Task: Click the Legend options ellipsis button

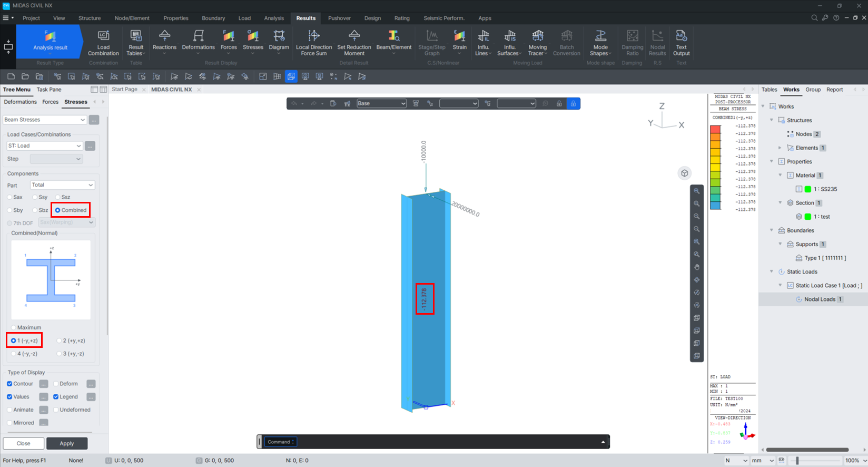Action: tap(91, 397)
